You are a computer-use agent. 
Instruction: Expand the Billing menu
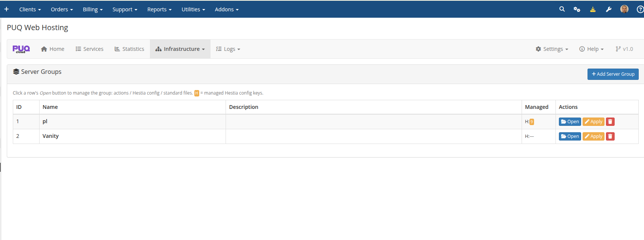[x=93, y=9]
